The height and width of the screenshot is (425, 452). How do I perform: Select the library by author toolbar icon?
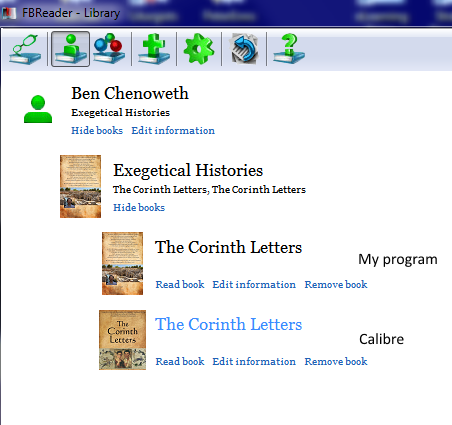pyautogui.click(x=70, y=49)
